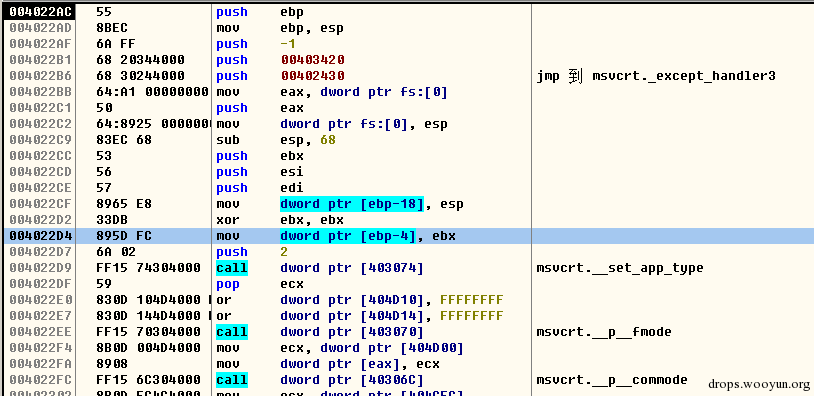The image size is (814, 396).
Task: Select hex bytes 83EC 68
Action: point(124,140)
